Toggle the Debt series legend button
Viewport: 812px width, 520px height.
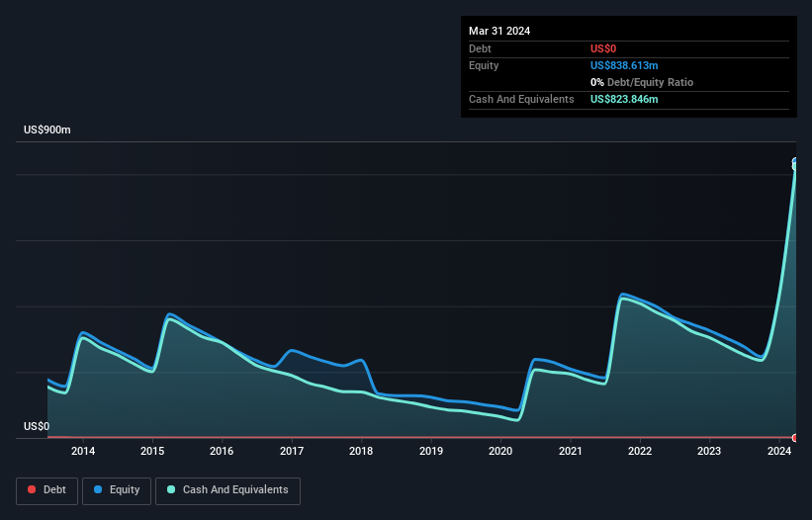point(46,490)
